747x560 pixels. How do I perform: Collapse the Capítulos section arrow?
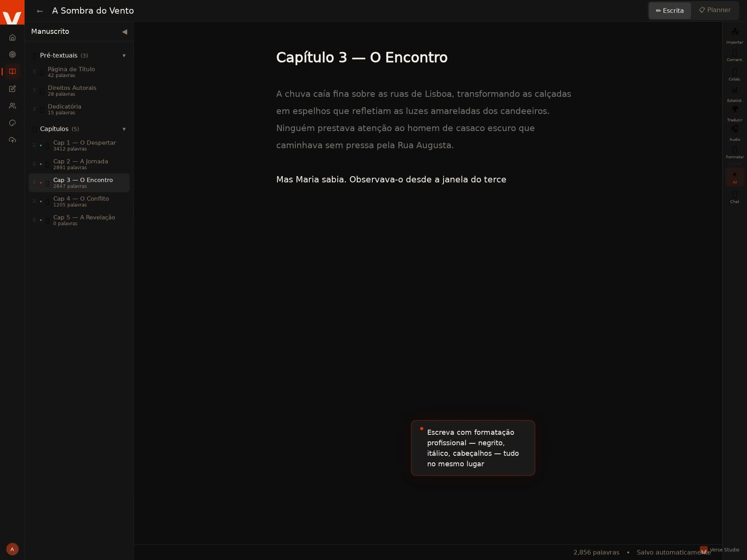[124, 129]
